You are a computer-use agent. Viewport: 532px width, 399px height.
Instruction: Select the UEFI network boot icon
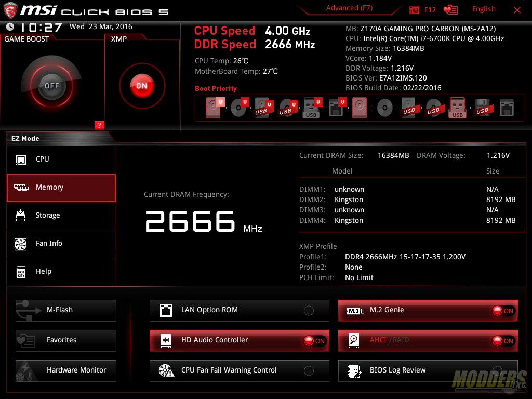click(x=337, y=108)
